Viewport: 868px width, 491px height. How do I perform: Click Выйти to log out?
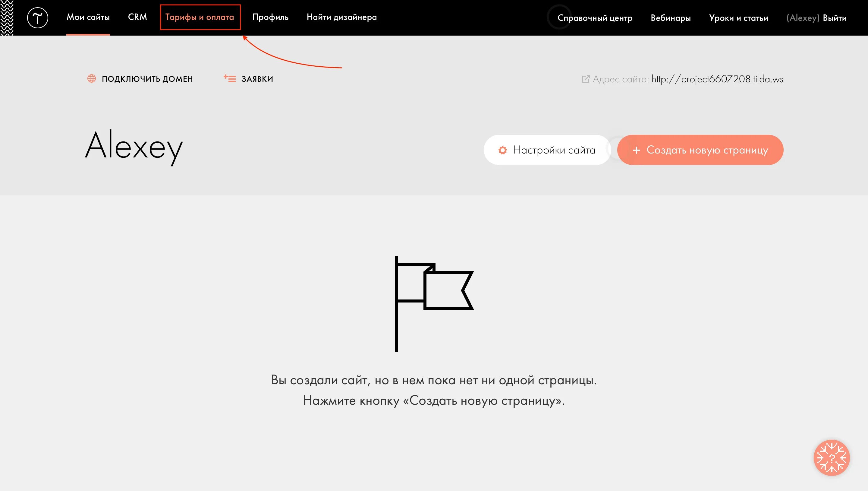(834, 18)
